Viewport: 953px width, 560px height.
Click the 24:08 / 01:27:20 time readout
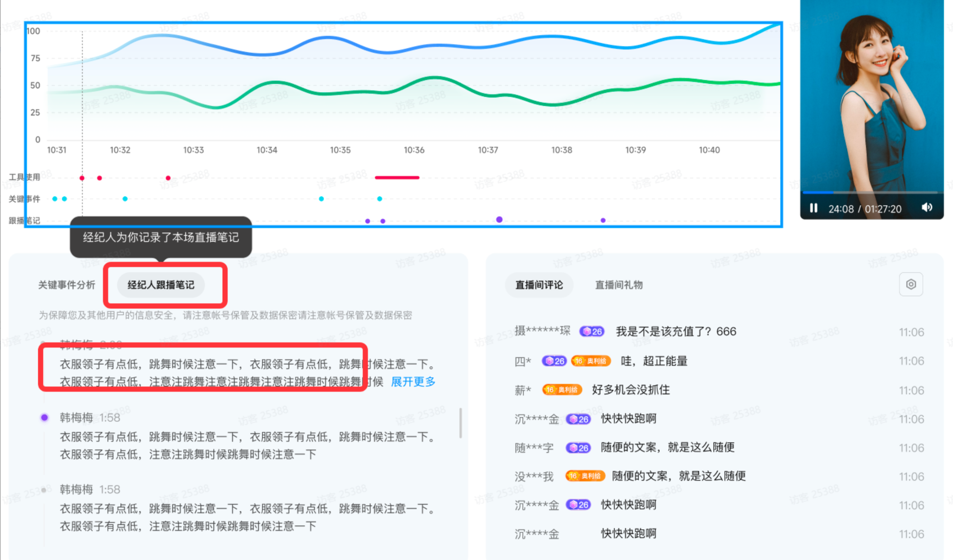(865, 209)
